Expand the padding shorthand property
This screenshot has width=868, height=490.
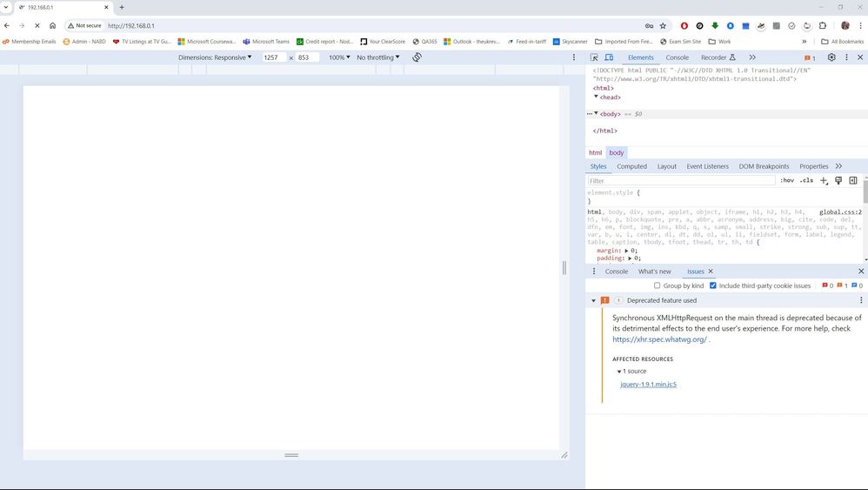coord(630,258)
